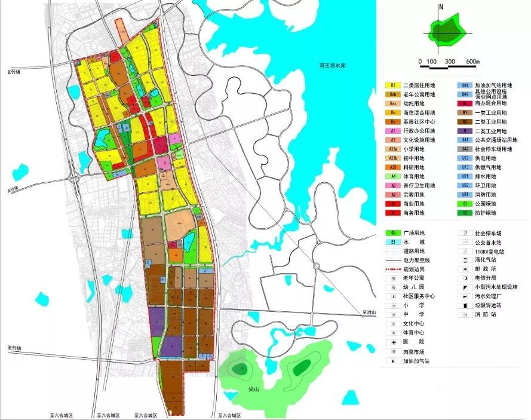This screenshot has height=420, width=531.
Task: Select the orange A35 科研用地 swatch
Action: (x=394, y=167)
